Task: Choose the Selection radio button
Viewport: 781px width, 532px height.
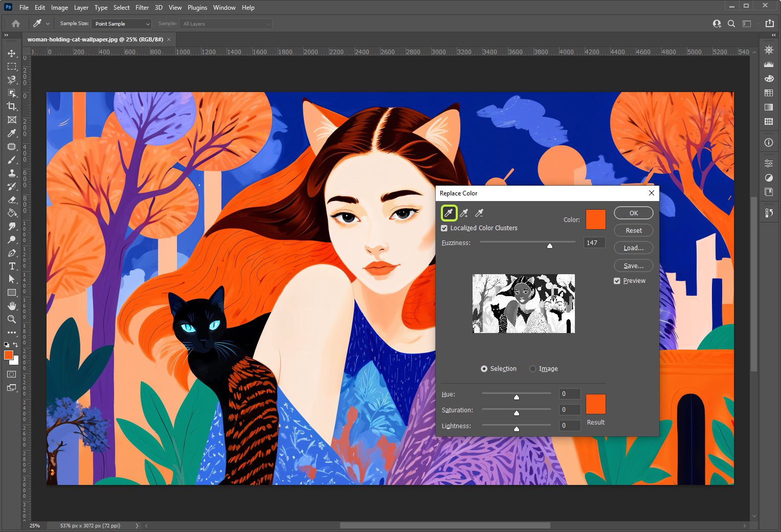Action: [x=484, y=369]
